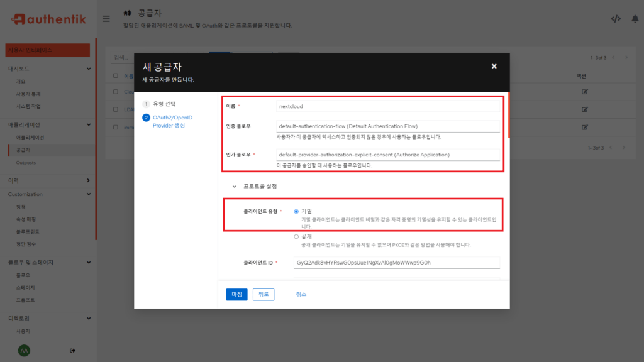The width and height of the screenshot is (644, 362).
Task: Open 평판 점수 in the sidebar
Action: tap(26, 244)
